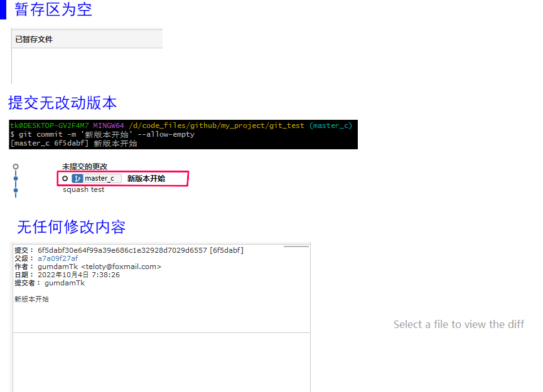The width and height of the screenshot is (543, 392).
Task: Click the master_c branch icon
Action: [77, 179]
